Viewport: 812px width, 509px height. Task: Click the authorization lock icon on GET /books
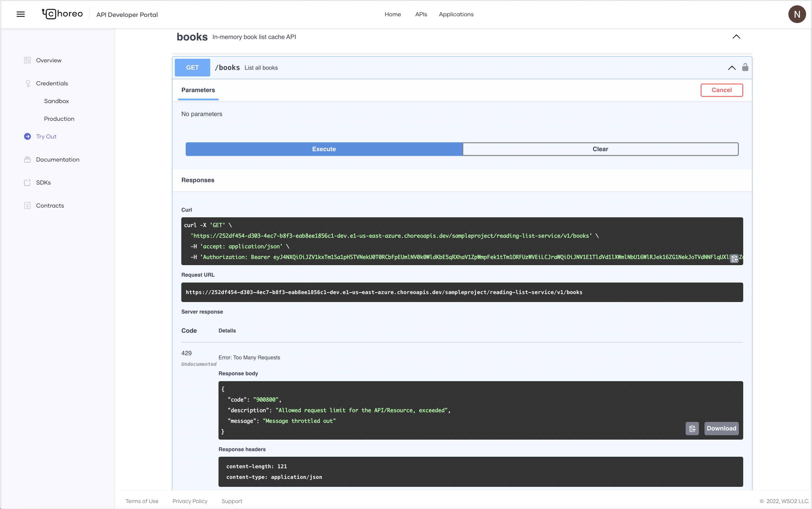coord(745,67)
